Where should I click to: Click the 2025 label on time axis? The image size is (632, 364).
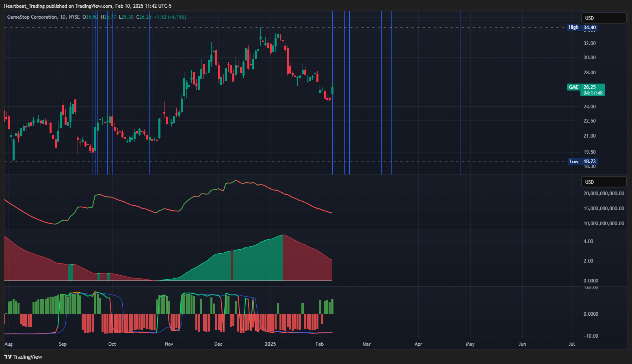[270, 344]
